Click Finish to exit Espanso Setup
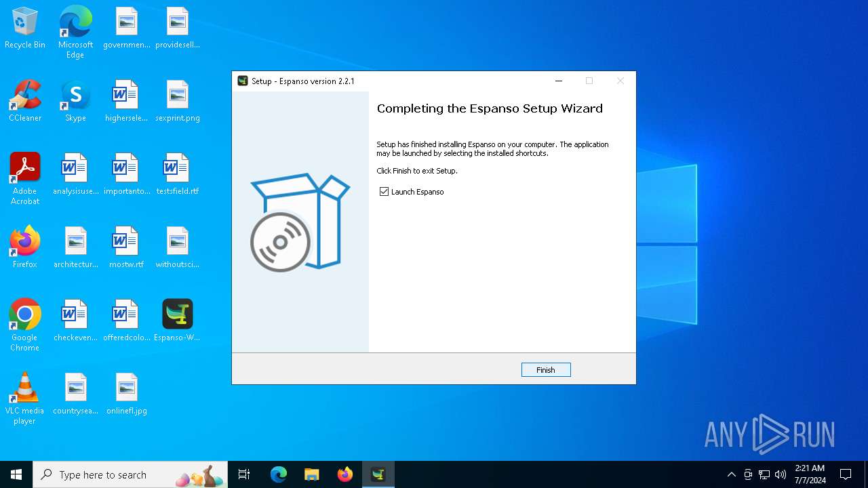 coord(546,370)
